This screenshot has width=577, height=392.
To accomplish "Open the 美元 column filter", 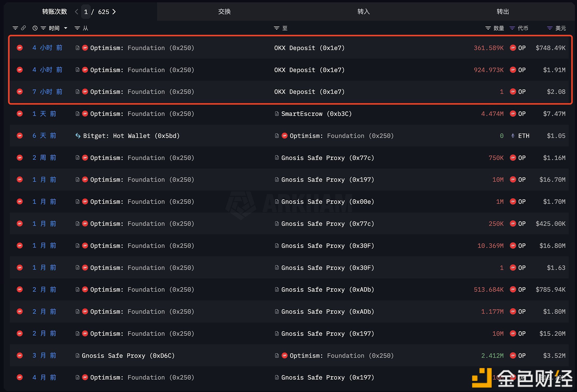I will tap(550, 28).
